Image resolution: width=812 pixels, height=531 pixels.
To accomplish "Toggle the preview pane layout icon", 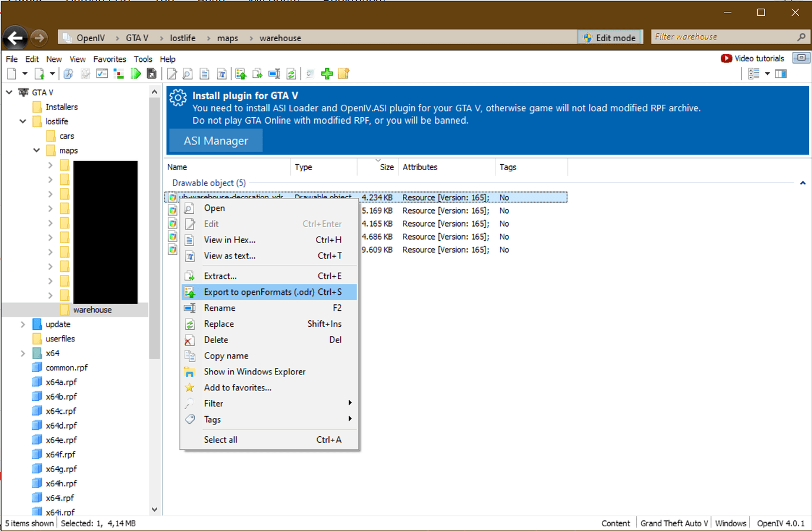I will tap(781, 74).
